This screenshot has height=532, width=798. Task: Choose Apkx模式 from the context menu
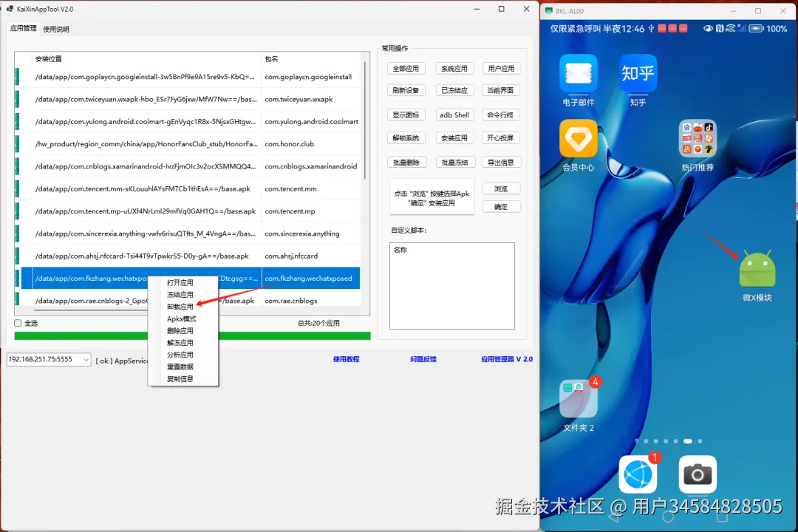183,318
